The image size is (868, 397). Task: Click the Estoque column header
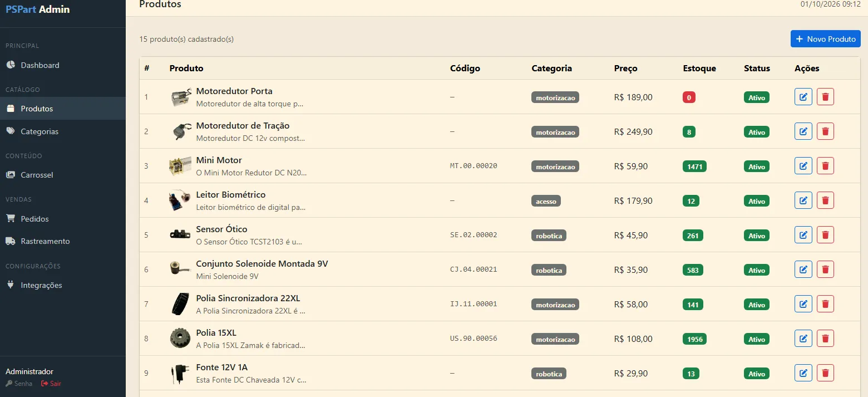[x=699, y=68]
